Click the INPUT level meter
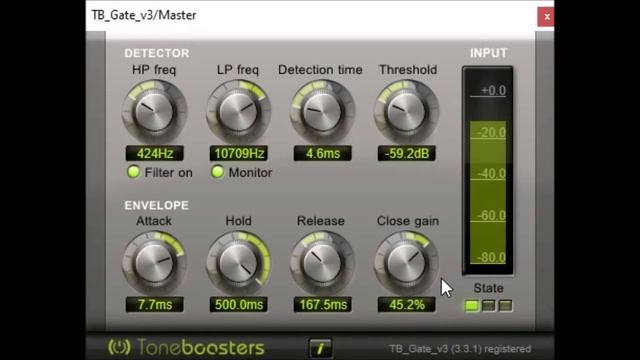640x360 pixels. 488,171
